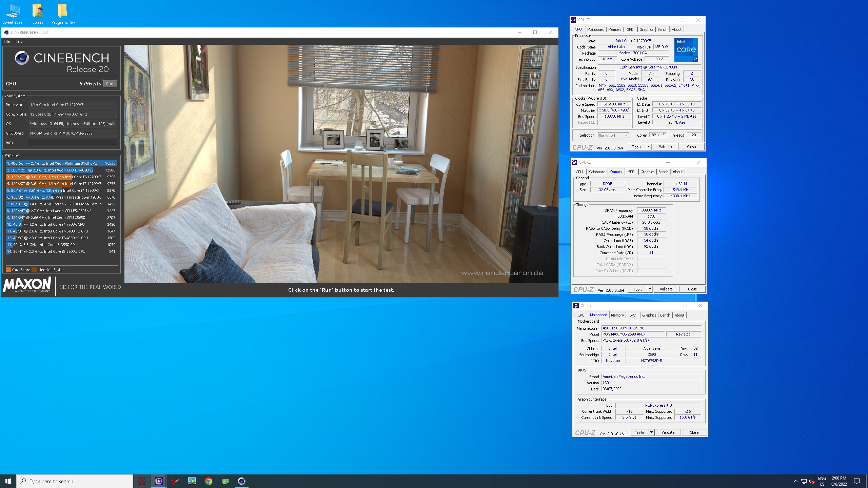Open the CPU-Z taskbar icon
The width and height of the screenshot is (868, 488).
click(159, 481)
